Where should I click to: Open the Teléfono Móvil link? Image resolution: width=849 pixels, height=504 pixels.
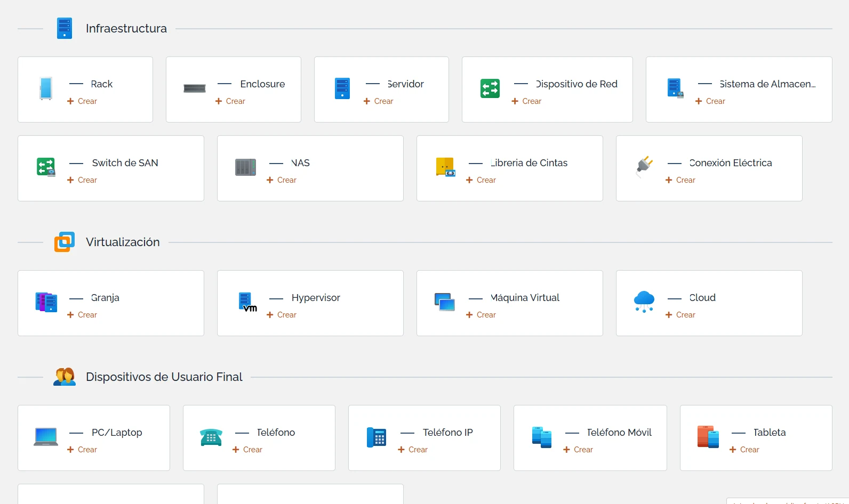point(619,432)
